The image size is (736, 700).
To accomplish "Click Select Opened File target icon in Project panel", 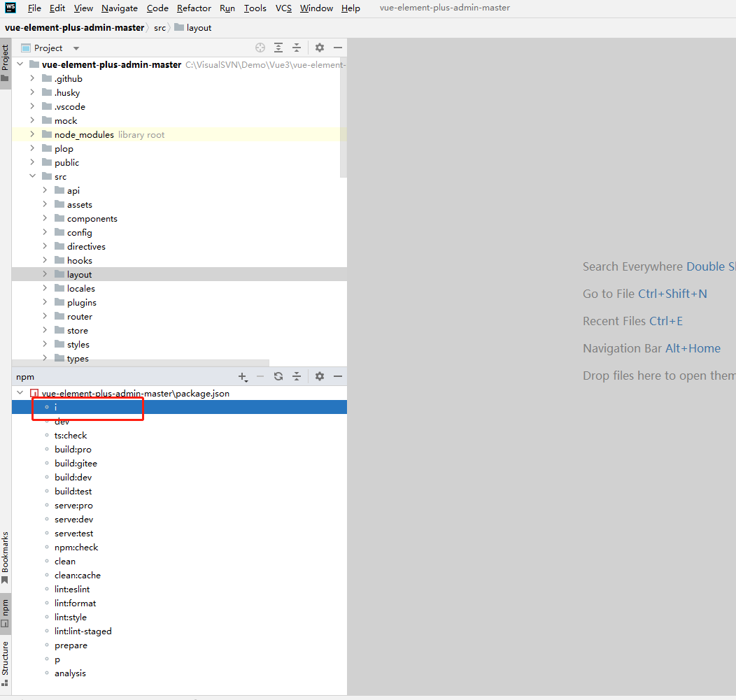I will [x=260, y=48].
